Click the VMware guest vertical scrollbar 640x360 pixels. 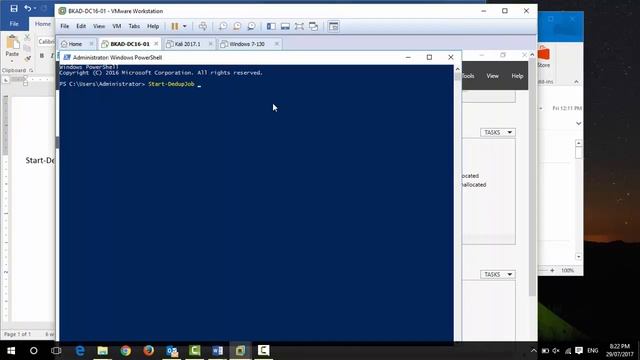[532, 176]
